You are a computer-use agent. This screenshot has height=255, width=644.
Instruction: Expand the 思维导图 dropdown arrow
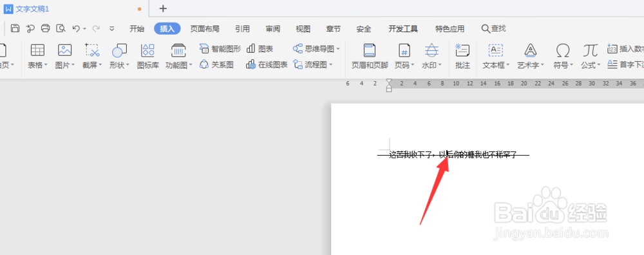[338, 49]
